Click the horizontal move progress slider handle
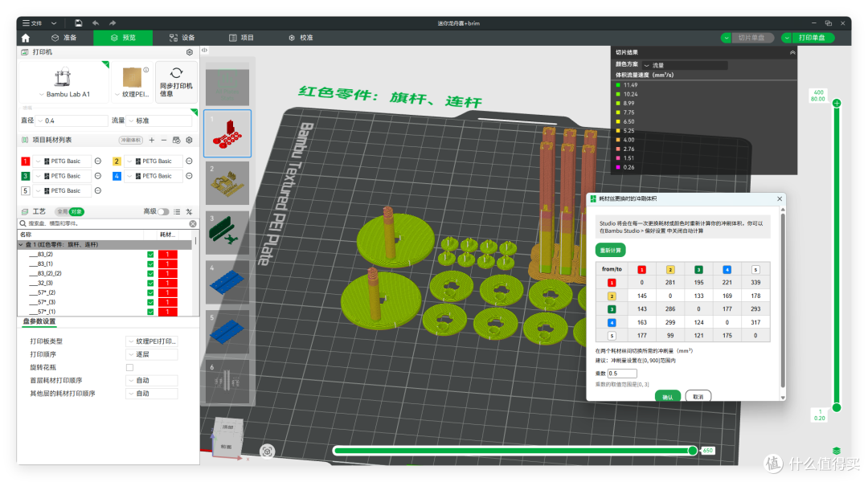 point(693,451)
